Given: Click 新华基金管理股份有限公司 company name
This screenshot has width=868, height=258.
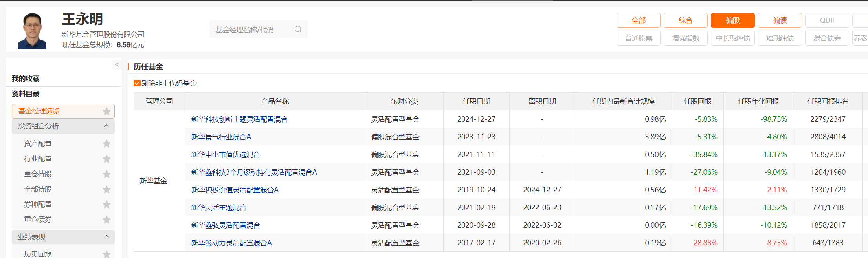Looking at the screenshot, I should pyautogui.click(x=103, y=35).
